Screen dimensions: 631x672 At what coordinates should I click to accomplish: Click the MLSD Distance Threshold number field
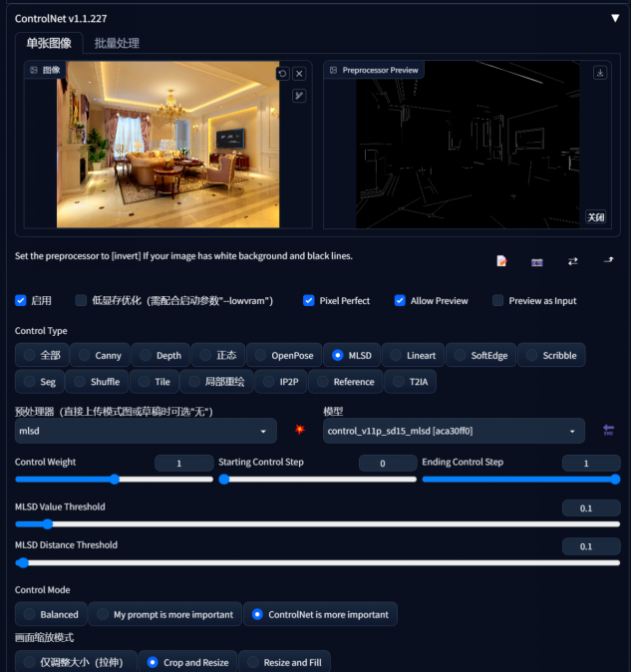pos(591,546)
